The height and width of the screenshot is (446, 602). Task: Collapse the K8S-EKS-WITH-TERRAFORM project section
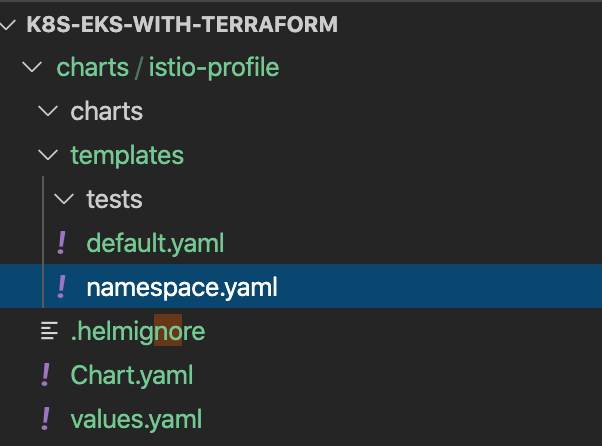[x=11, y=24]
